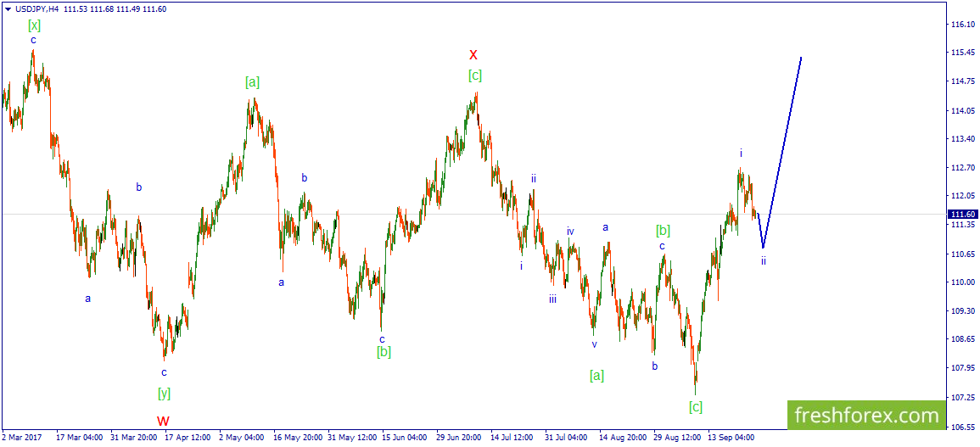Select the red X wave label
The height and width of the screenshot is (447, 980).
pos(473,54)
